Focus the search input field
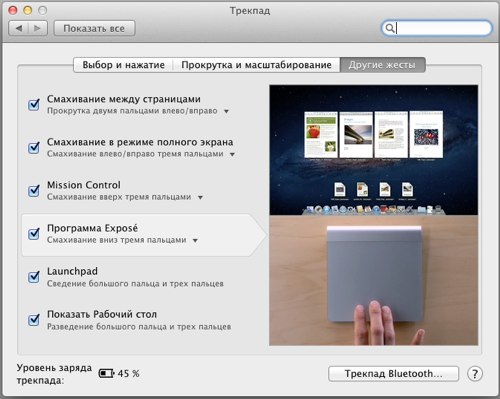 437,28
